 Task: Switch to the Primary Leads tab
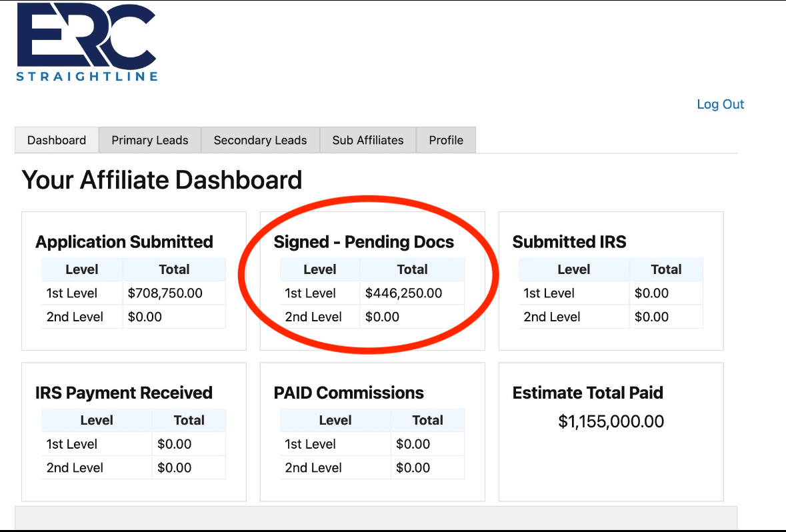coord(149,140)
